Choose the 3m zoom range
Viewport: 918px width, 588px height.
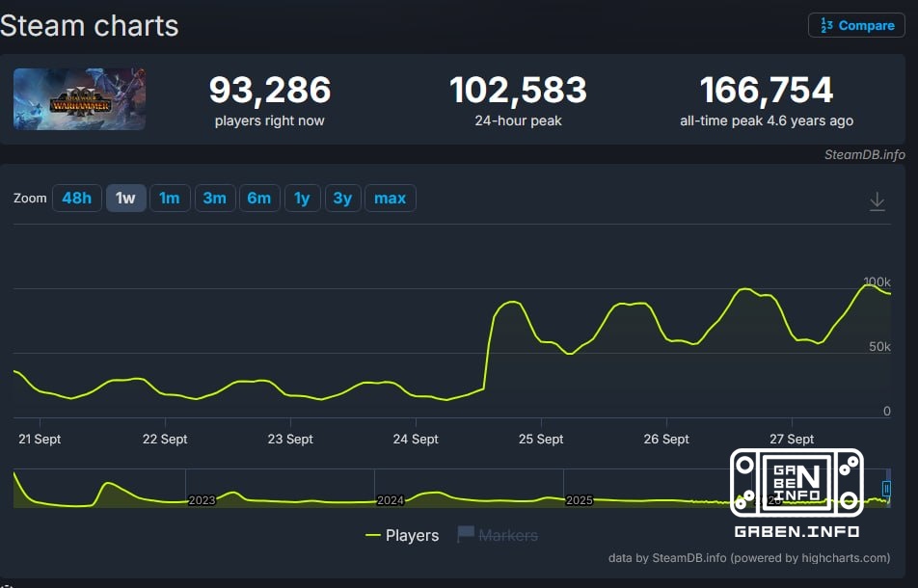[215, 199]
